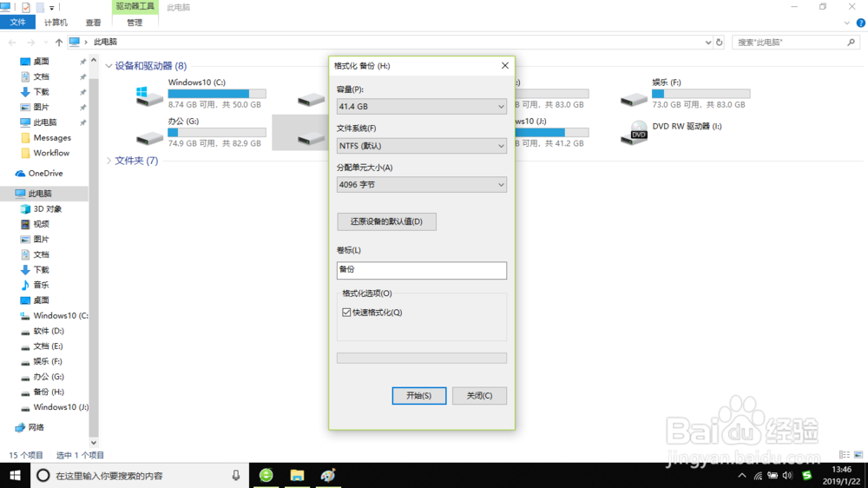Select the 驱动器工具 contextual tab
Screen dimensions: 868x488
(135, 7)
